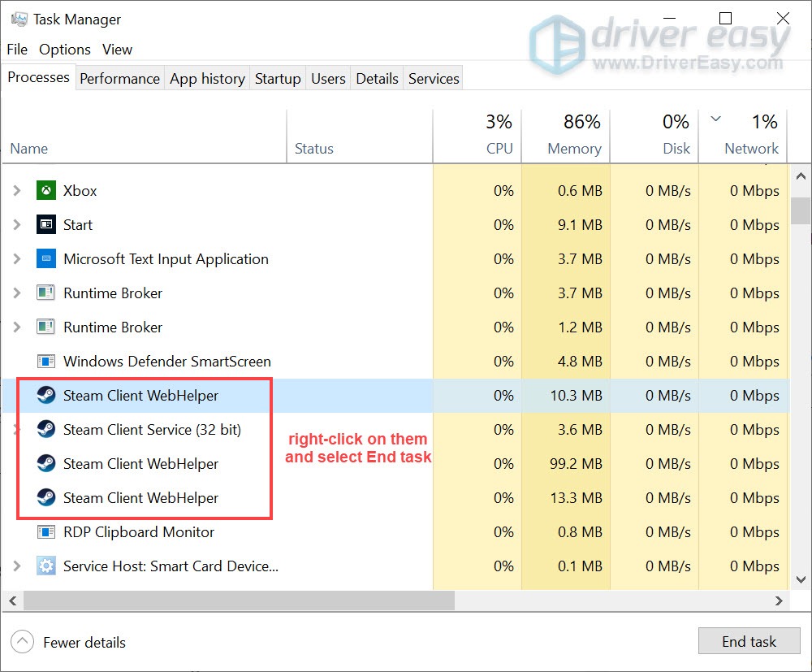Image resolution: width=812 pixels, height=672 pixels.
Task: Sort by the Disk column header
Action: [654, 137]
